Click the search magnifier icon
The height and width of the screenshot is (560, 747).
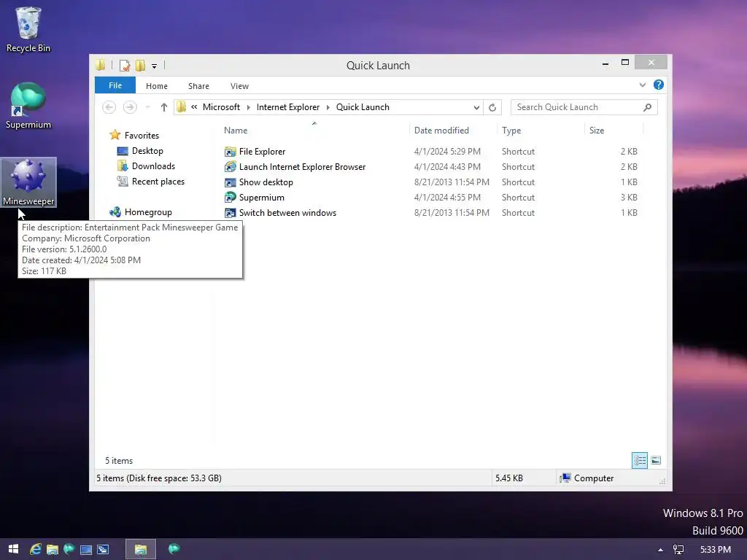point(647,107)
